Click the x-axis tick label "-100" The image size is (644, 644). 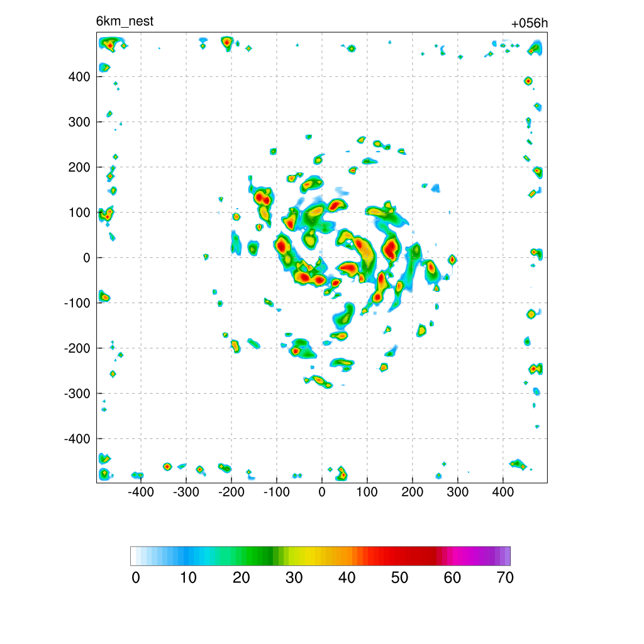point(277,492)
